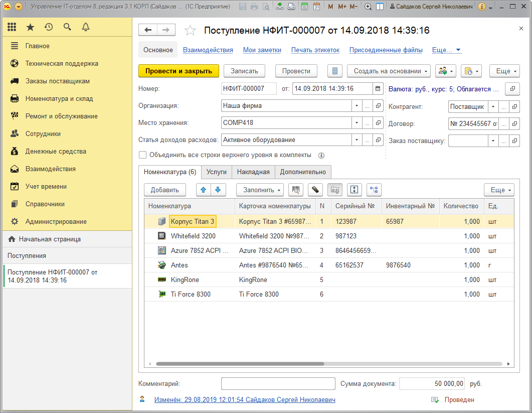Viewport: 532px width, 413px height.
Task: Click Провести и закрыть button
Action: click(179, 71)
